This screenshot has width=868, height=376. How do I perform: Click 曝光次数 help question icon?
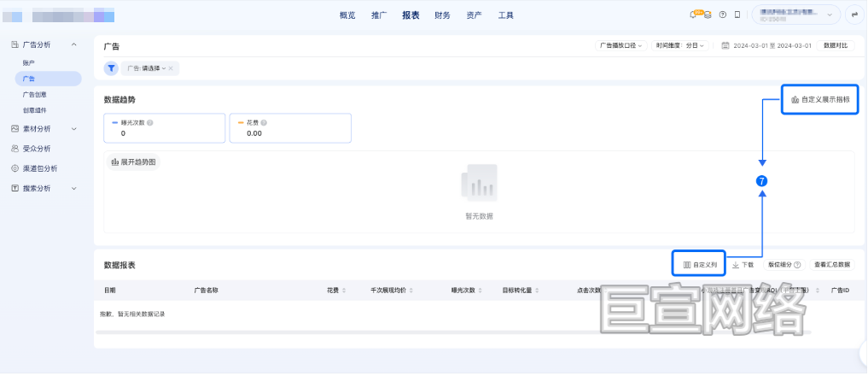click(150, 123)
